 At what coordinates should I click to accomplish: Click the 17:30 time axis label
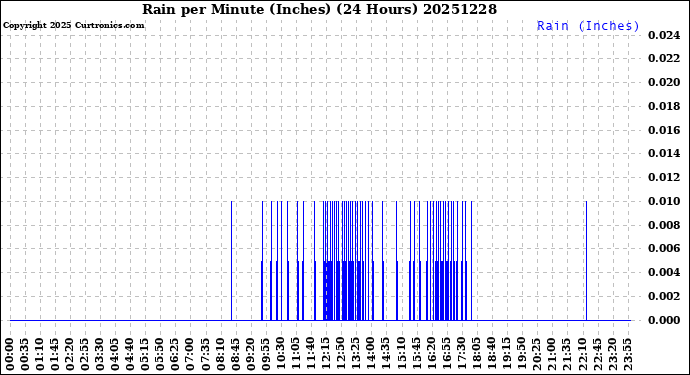[462, 355]
